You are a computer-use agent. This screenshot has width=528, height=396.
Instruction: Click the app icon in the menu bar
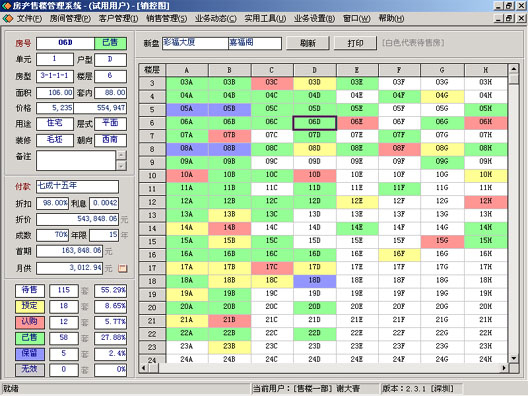(7, 18)
